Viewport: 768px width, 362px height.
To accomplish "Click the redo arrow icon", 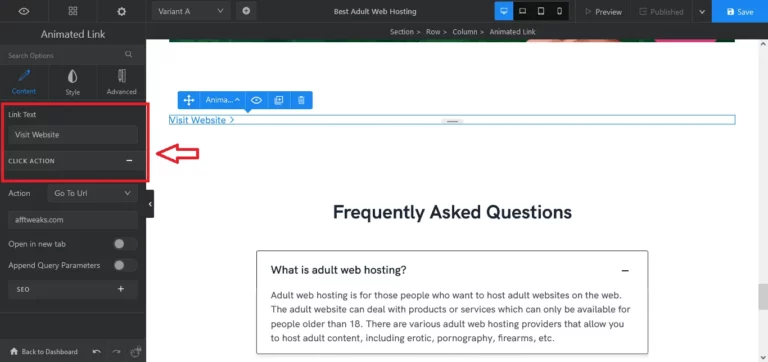I will [116, 352].
